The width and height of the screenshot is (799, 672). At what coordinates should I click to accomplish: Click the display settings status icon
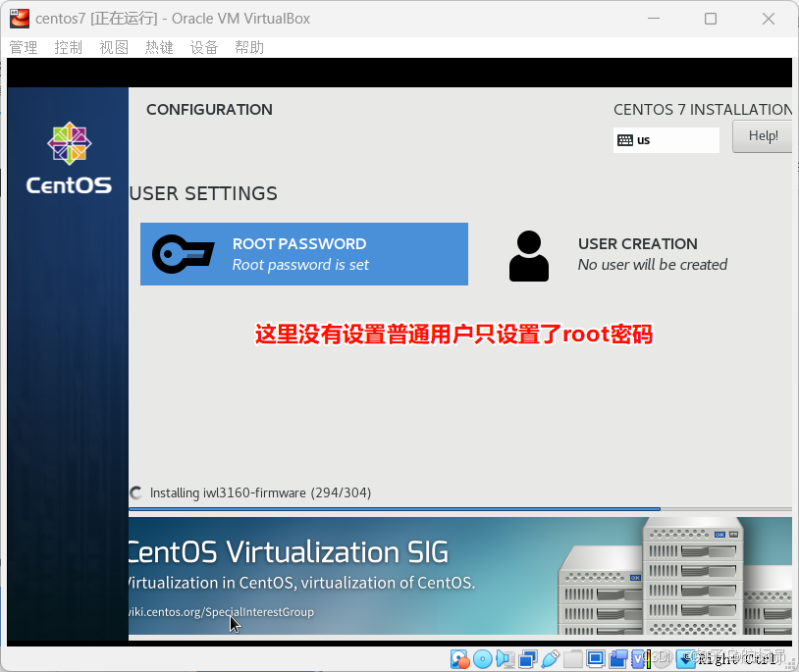(x=596, y=659)
